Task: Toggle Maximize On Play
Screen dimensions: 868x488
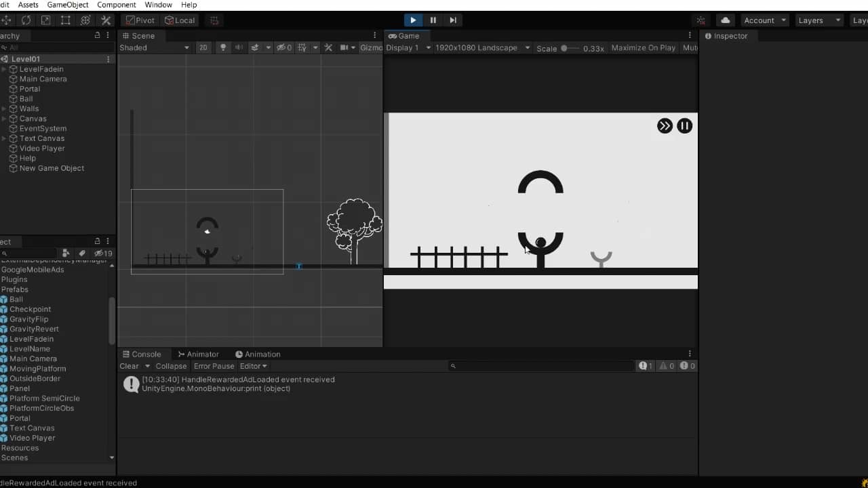Action: point(644,47)
